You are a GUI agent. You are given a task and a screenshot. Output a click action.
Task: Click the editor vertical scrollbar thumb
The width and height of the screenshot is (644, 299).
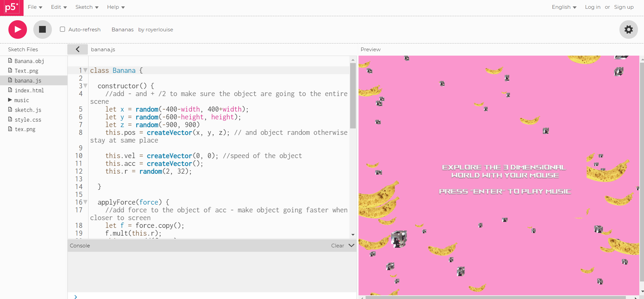click(x=353, y=96)
